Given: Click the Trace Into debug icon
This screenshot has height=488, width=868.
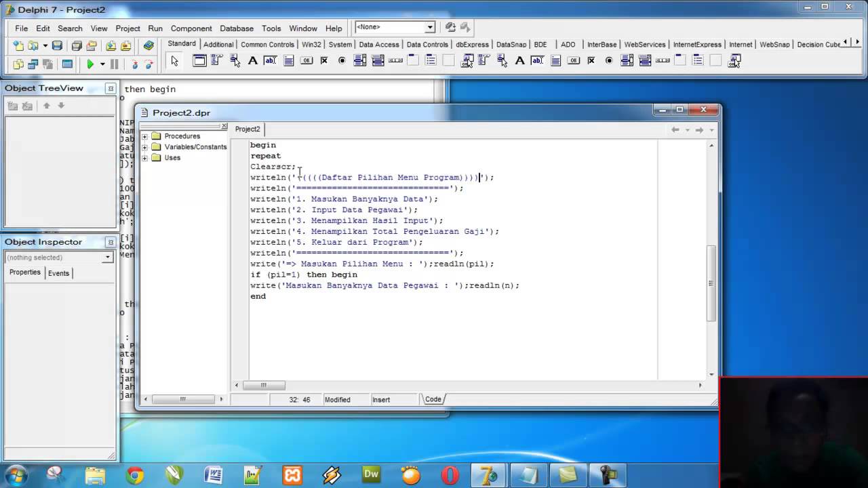Looking at the screenshot, I should point(134,64).
